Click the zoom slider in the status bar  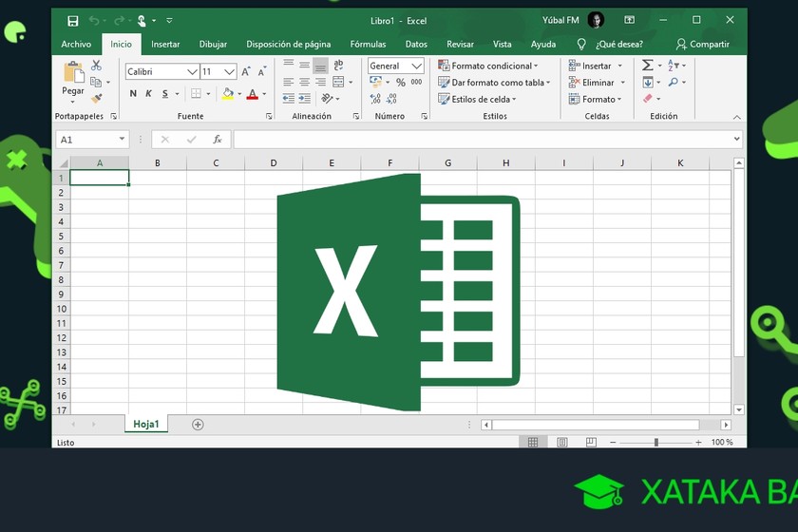coord(655,443)
